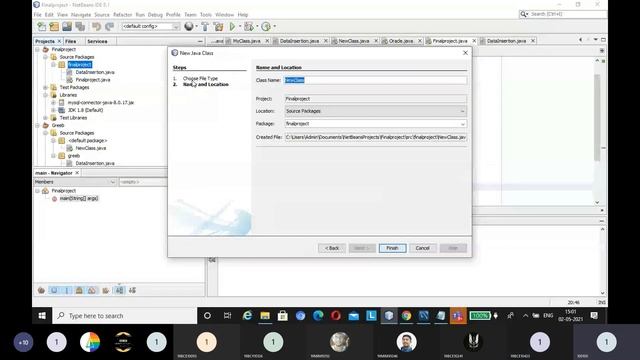640x360 pixels.
Task: Click the Undo toolbar icon
Action: pyautogui.click(x=96, y=27)
